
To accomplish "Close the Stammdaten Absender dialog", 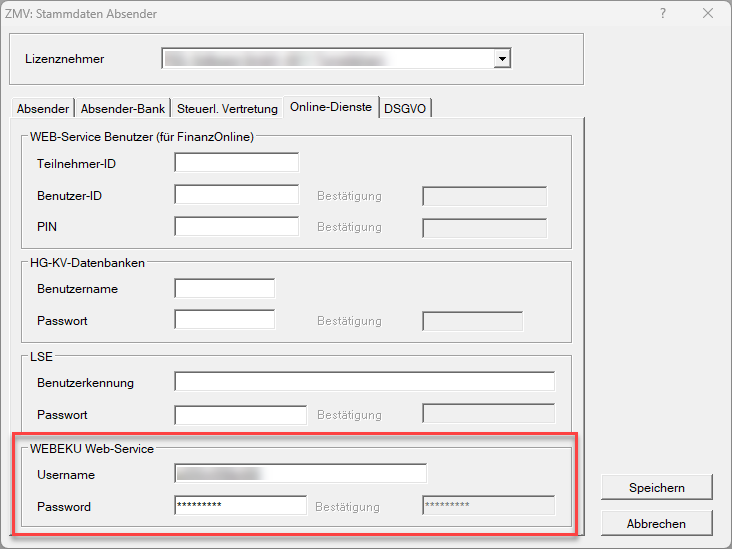I will pyautogui.click(x=708, y=14).
